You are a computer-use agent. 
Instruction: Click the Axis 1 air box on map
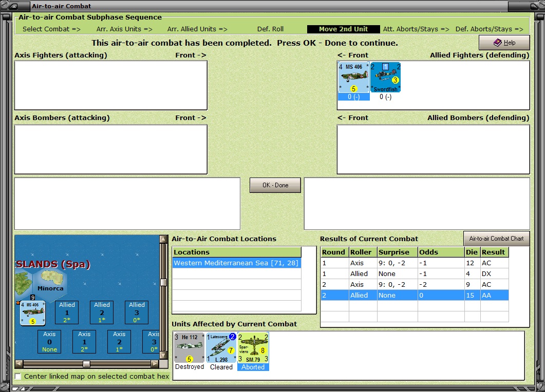click(x=84, y=342)
